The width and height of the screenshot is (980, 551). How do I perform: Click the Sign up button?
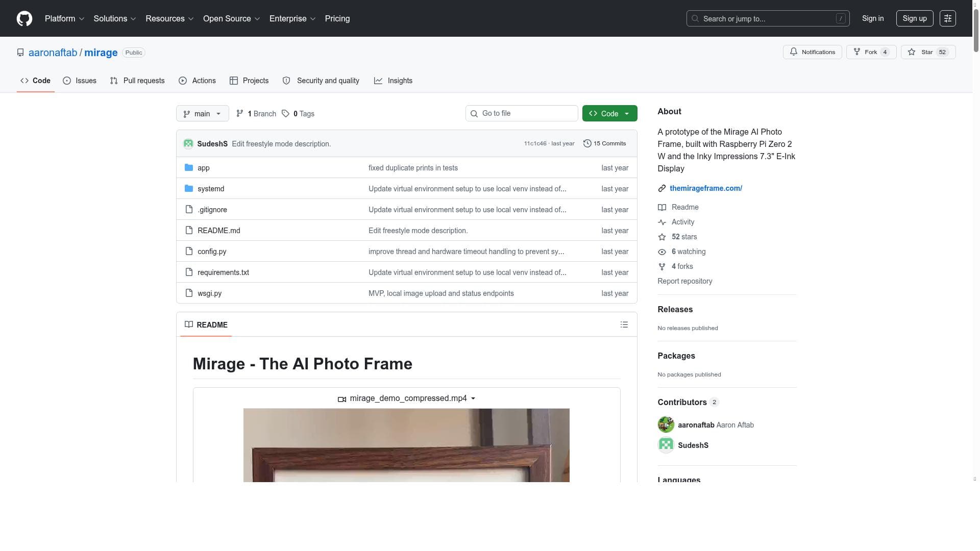[x=914, y=18]
